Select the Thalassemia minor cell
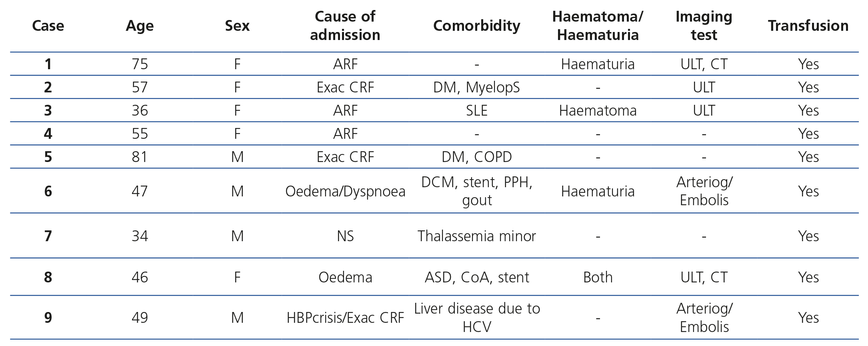The height and width of the screenshot is (346, 868). pos(476,236)
